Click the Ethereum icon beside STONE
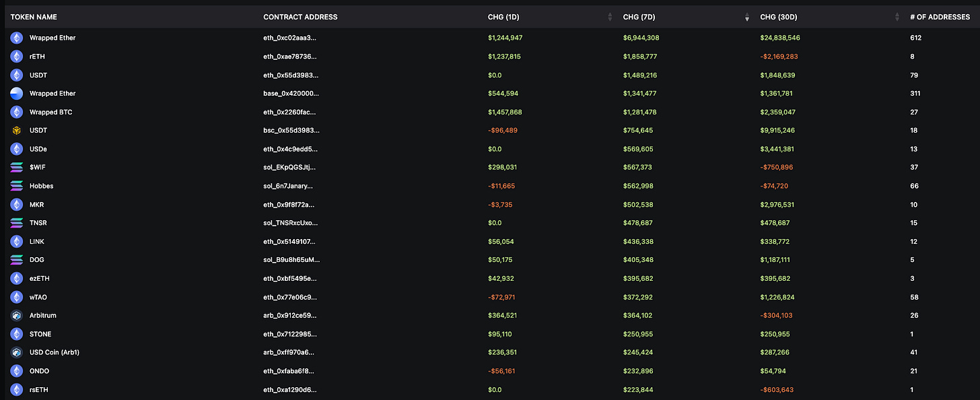 pyautogui.click(x=16, y=334)
